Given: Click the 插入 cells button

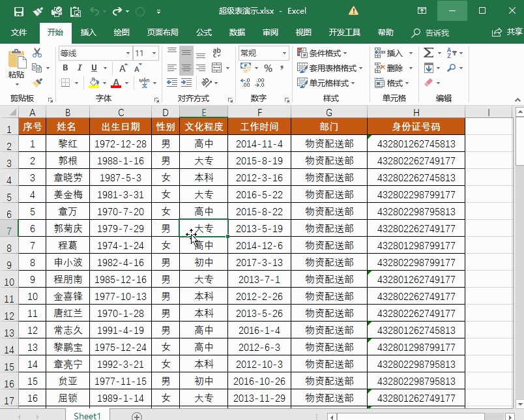Looking at the screenshot, I should tap(388, 53).
